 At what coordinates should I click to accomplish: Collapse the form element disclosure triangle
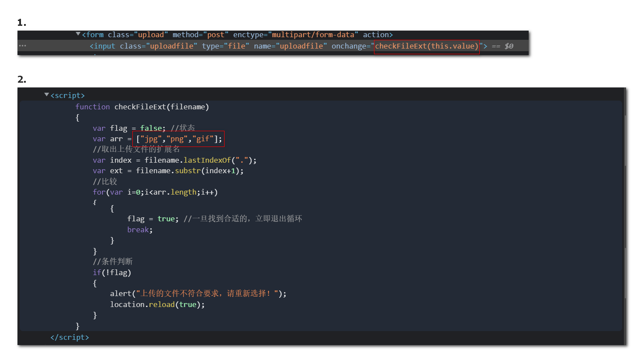coord(78,34)
